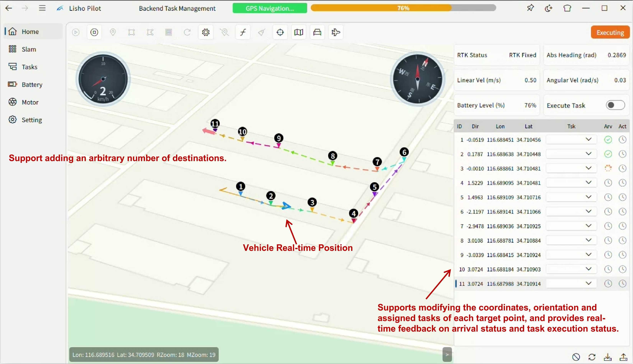Toggle the Execute Task switch

coord(616,105)
